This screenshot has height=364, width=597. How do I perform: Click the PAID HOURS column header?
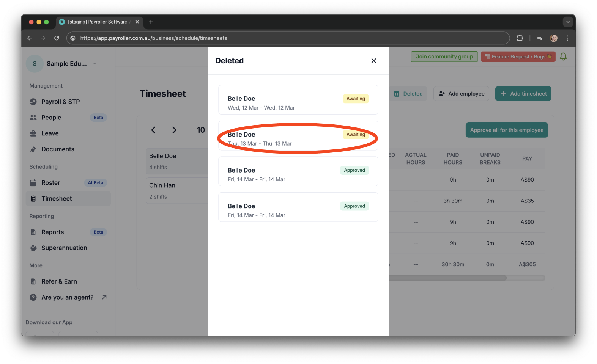[453, 158]
